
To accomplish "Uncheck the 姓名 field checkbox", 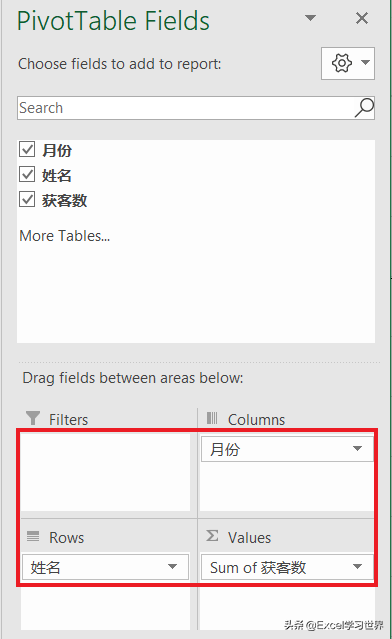I will (x=27, y=174).
